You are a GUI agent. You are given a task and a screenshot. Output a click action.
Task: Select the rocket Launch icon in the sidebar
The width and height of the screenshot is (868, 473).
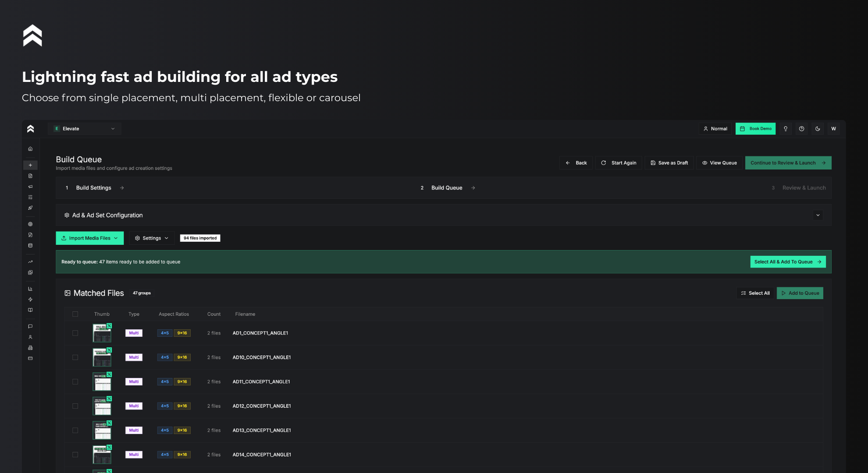point(30,208)
